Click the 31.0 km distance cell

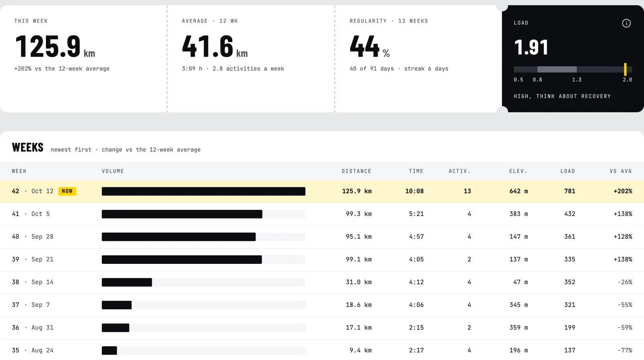point(359,282)
